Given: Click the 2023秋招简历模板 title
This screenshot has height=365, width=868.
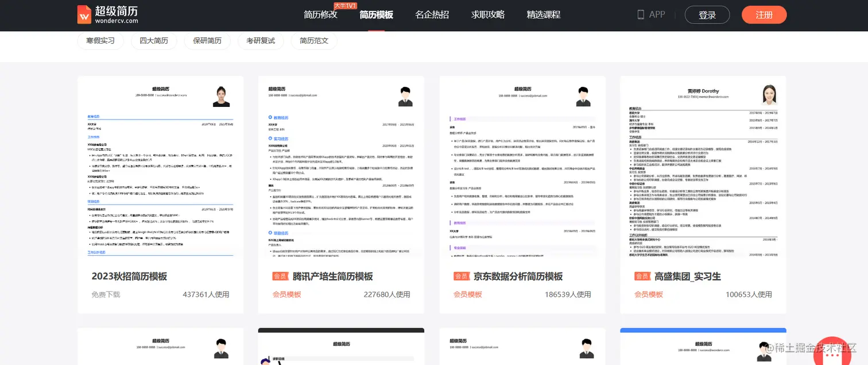Looking at the screenshot, I should (129, 276).
